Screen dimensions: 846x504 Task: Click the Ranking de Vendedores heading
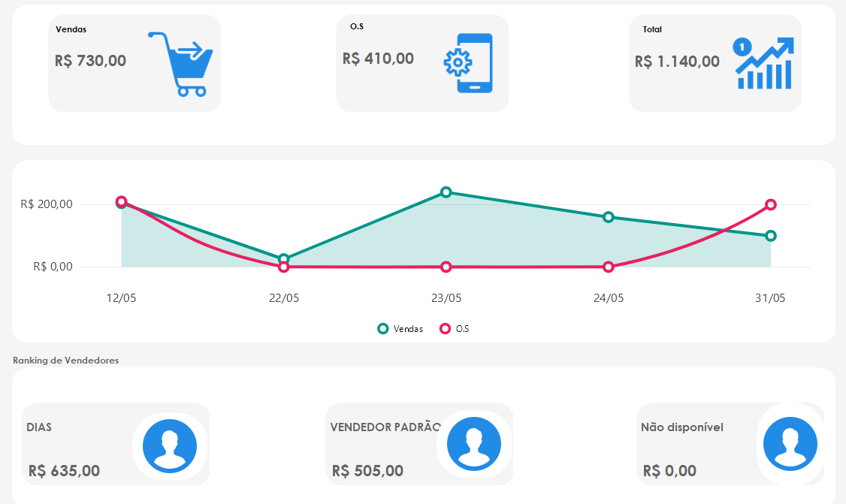click(66, 361)
